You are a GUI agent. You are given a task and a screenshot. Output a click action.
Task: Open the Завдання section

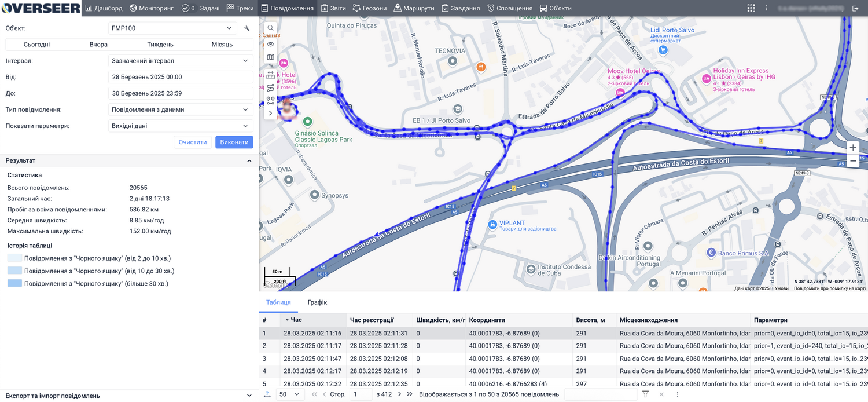tap(461, 8)
